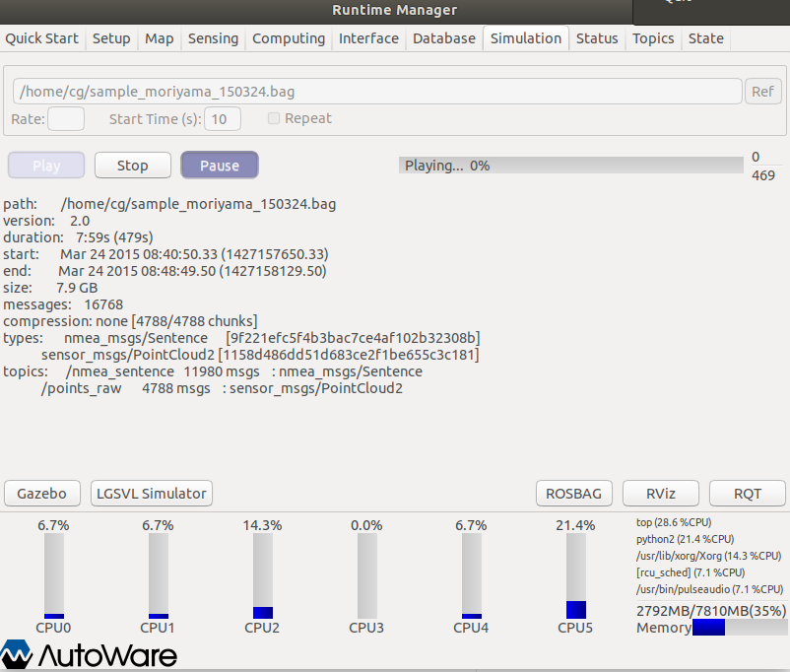
Task: Click the CPU5 usage bar
Action: pos(576,575)
